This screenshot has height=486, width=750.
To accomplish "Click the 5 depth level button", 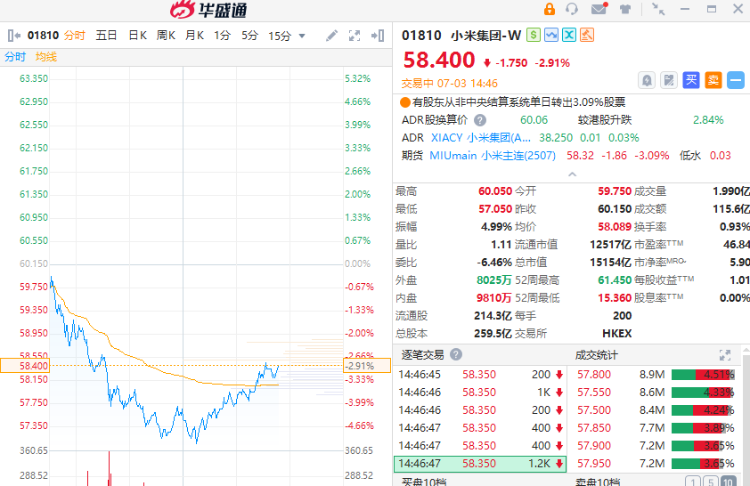I will click(711, 481).
